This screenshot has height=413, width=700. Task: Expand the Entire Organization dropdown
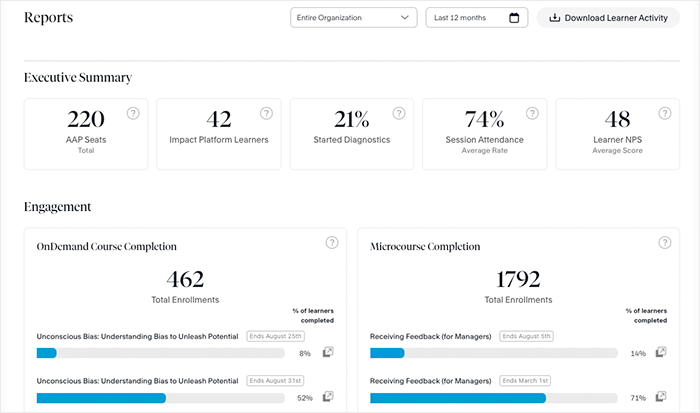[354, 18]
